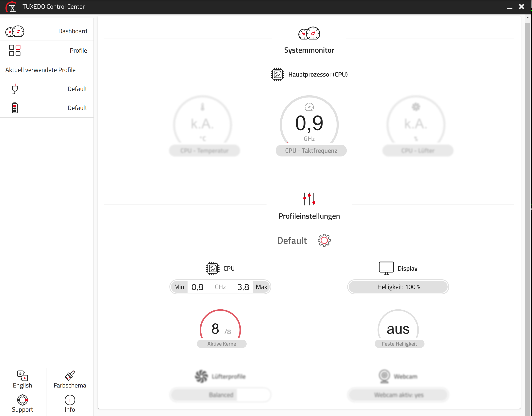Open the Balanced fan profile selector

(x=221, y=395)
